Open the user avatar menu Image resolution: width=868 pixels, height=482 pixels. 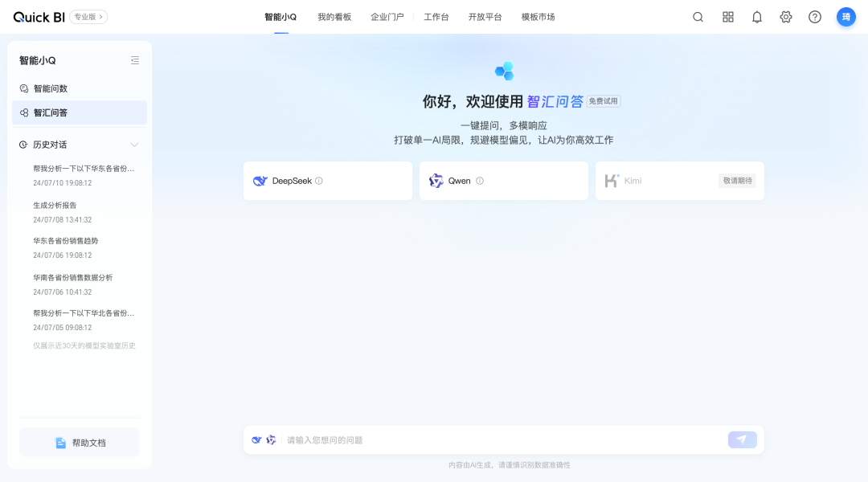pos(845,17)
